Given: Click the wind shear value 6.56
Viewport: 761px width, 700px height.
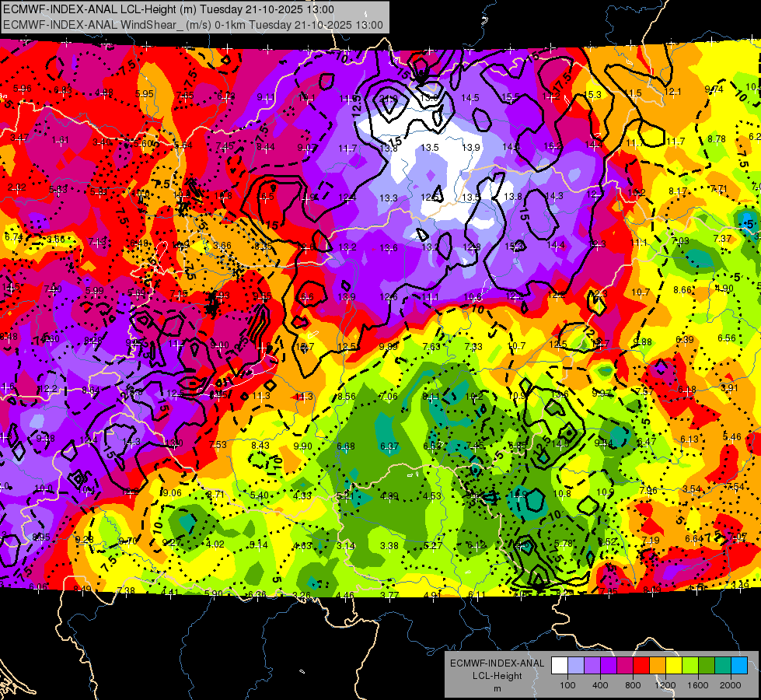Looking at the screenshot, I should click(727, 338).
